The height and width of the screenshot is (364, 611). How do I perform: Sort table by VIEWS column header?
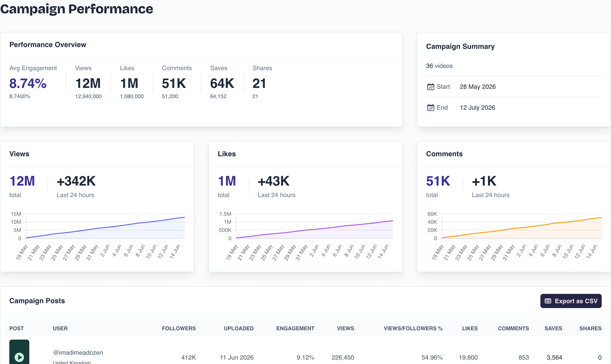tap(345, 328)
